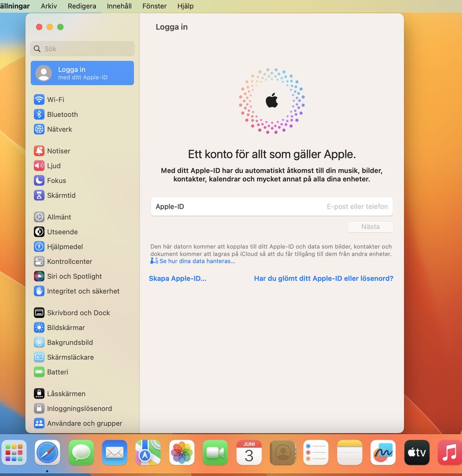Open Messages app in Dock
The width and height of the screenshot is (462, 476).
click(x=81, y=452)
